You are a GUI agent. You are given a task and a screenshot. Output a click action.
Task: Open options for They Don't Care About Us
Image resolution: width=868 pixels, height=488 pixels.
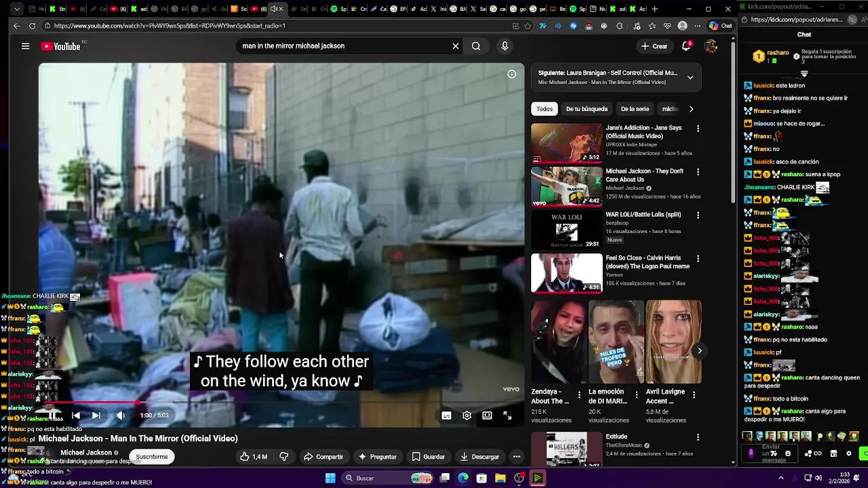click(698, 172)
